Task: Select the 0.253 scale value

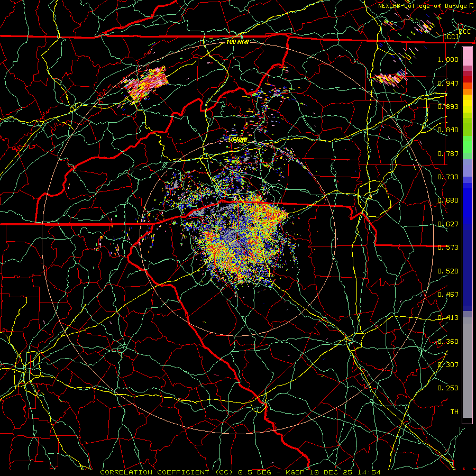Action: pyautogui.click(x=448, y=388)
